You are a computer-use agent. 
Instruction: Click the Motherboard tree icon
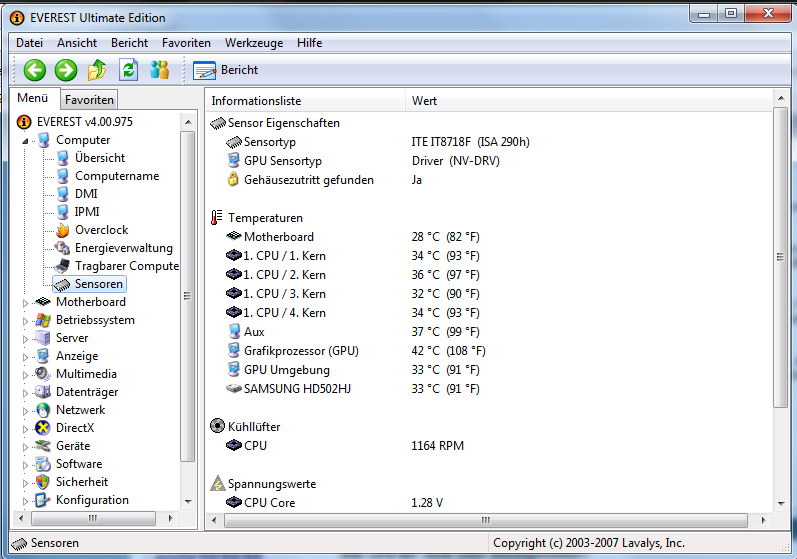click(x=43, y=302)
